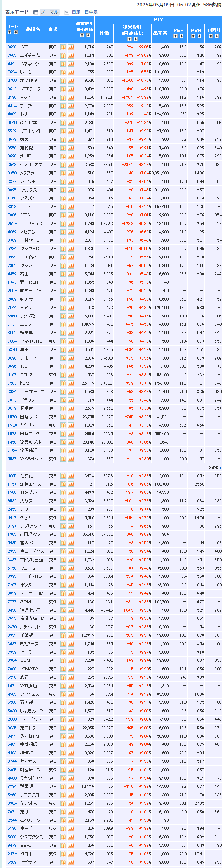Click the up-arrow sort icon under コード
Viewport: 223px width, 868px height.
[x=10, y=32]
